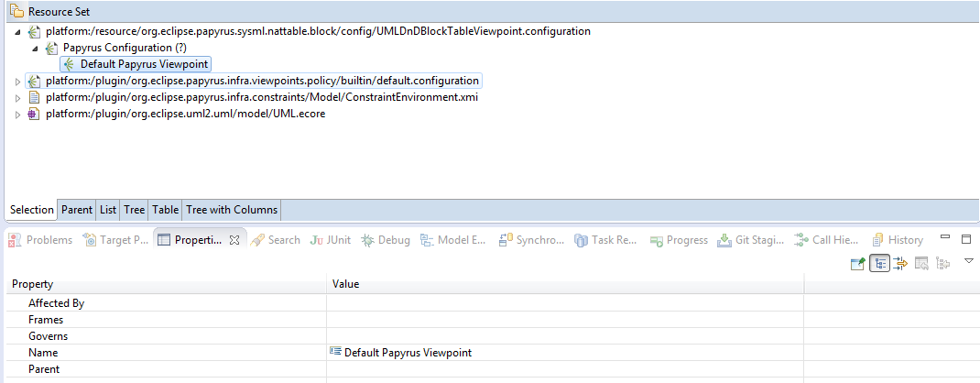The height and width of the screenshot is (383, 980).
Task: Click the collapse tree arrow icon
Action: click(942, 263)
